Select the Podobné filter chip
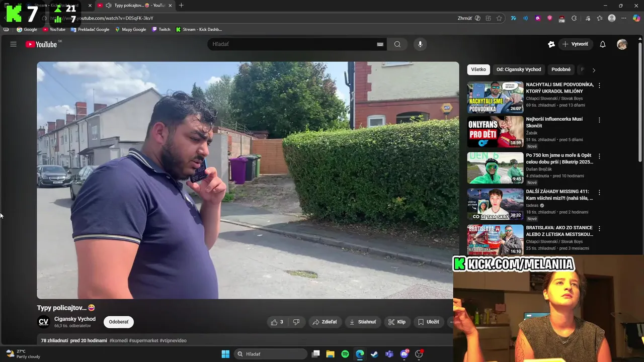The height and width of the screenshot is (362, 644). [561, 69]
